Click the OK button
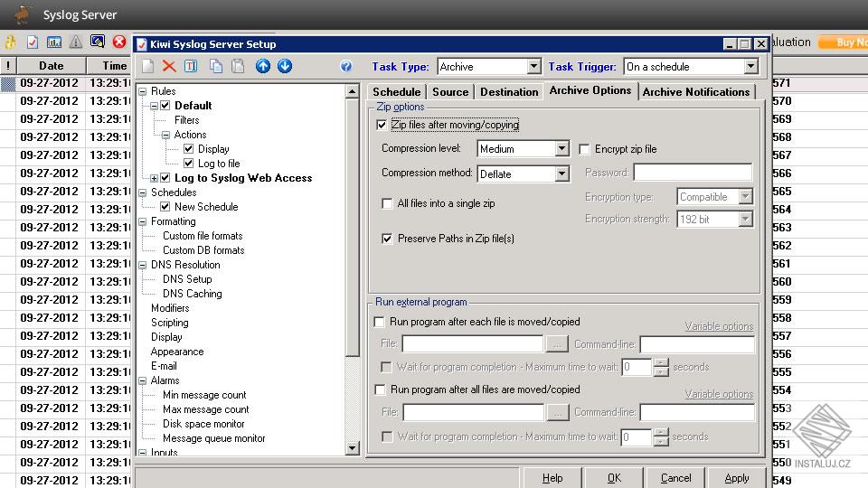 coord(614,478)
